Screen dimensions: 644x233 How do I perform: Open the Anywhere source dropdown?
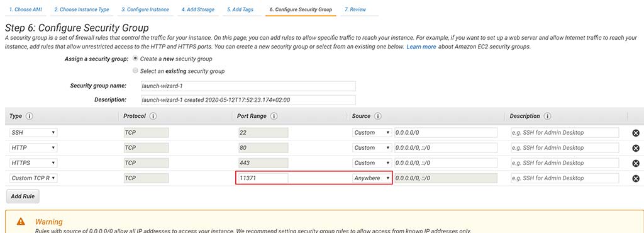click(372, 178)
